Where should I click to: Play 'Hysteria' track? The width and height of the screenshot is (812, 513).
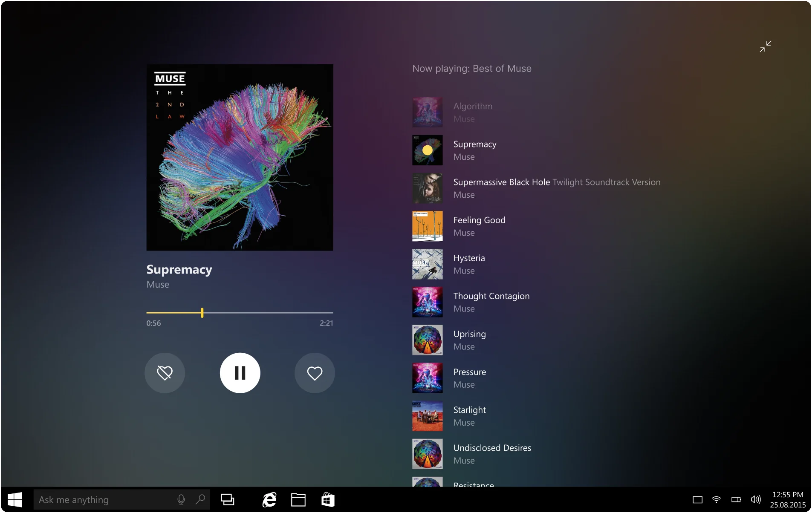click(469, 258)
